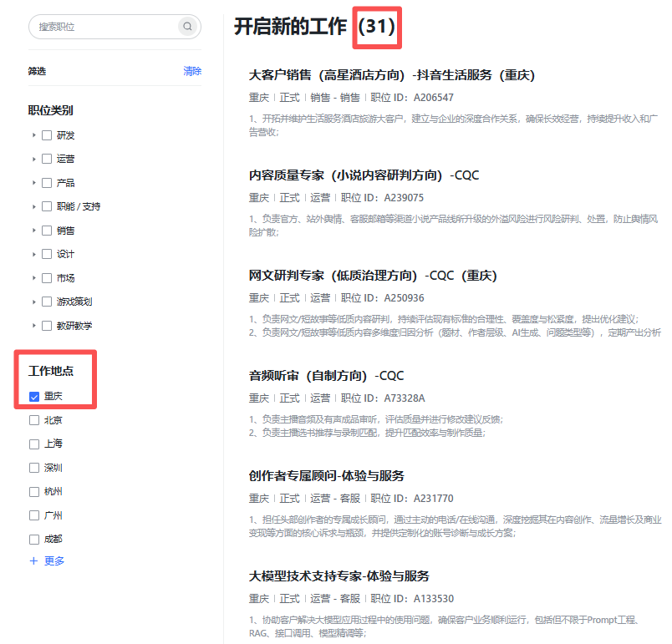Viewport: 672px width, 644px height.
Task: Check the 杭州 location checkbox
Action: point(34,492)
